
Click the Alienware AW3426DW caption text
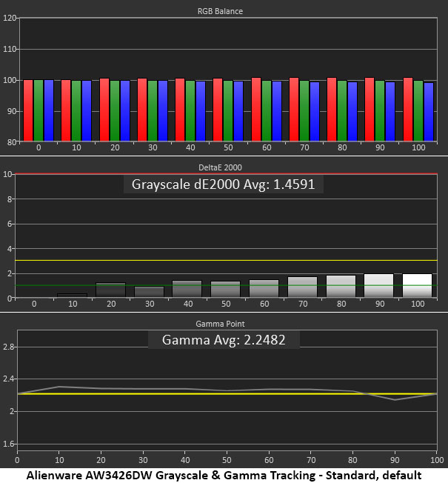point(224,476)
